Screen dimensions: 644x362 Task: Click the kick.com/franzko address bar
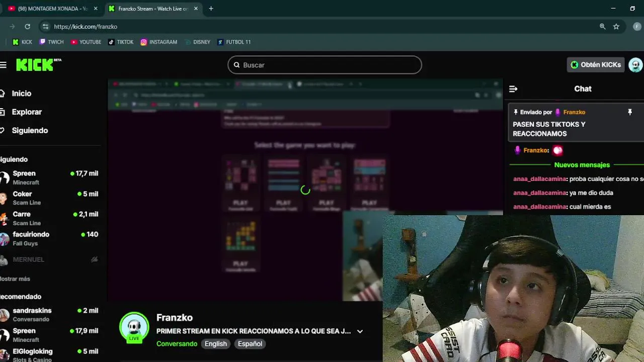[322, 27]
